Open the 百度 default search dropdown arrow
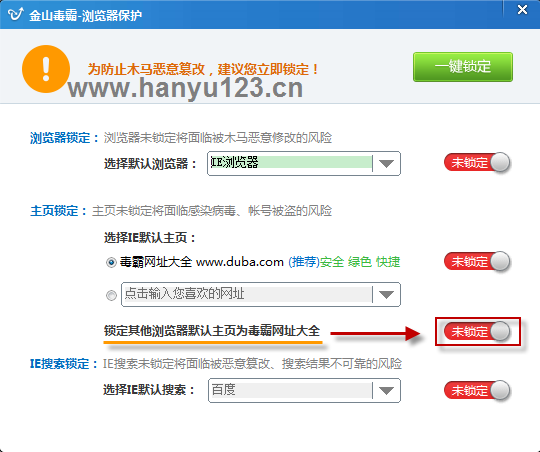The image size is (540, 452). coord(386,390)
